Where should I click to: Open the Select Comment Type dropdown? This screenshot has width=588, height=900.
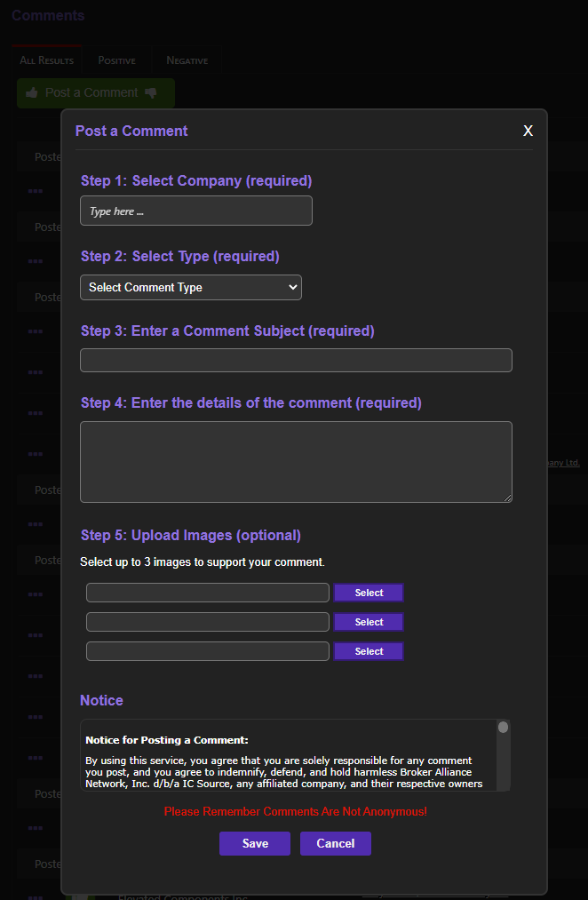pyautogui.click(x=191, y=288)
